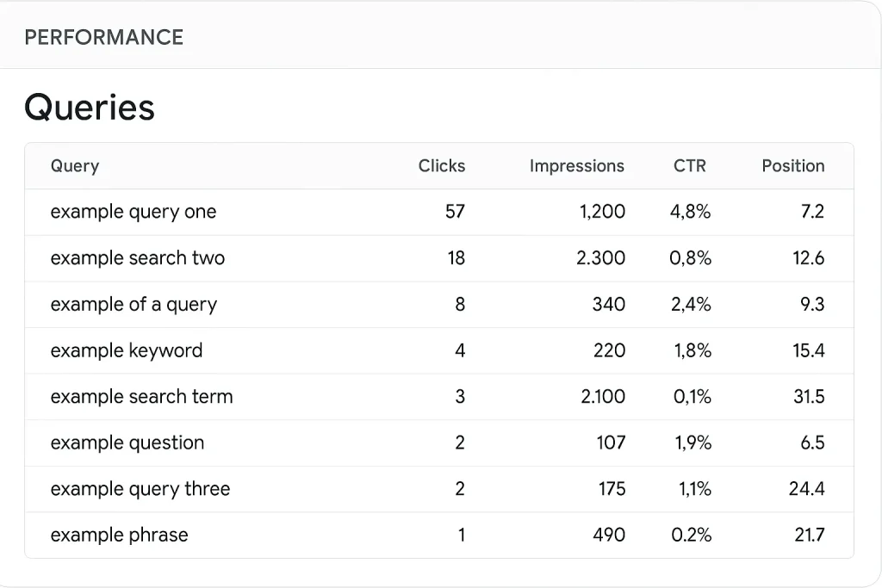The image size is (882, 588).
Task: Sort table by the Position column
Action: click(x=792, y=166)
